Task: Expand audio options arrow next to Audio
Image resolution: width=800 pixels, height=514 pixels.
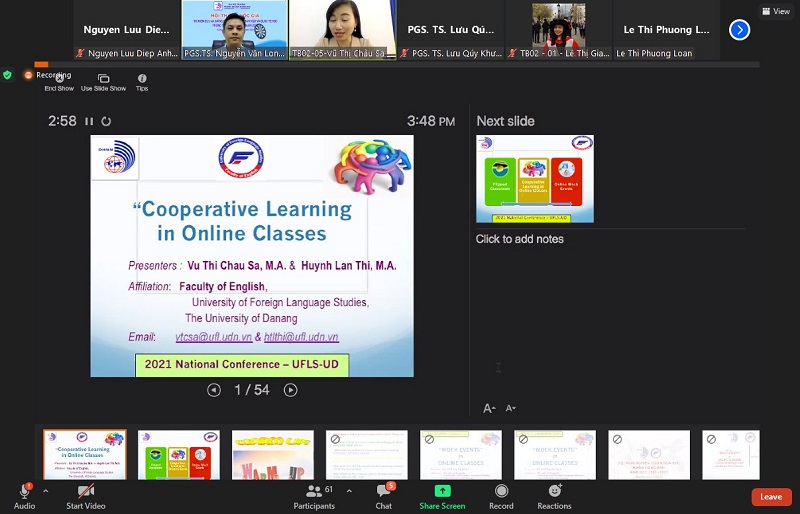Action: coord(45,491)
